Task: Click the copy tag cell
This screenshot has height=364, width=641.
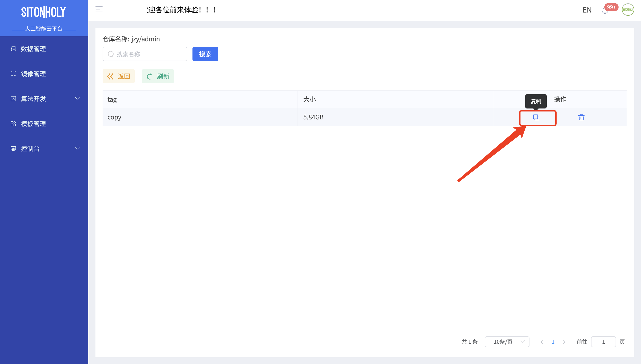Action: point(200,117)
